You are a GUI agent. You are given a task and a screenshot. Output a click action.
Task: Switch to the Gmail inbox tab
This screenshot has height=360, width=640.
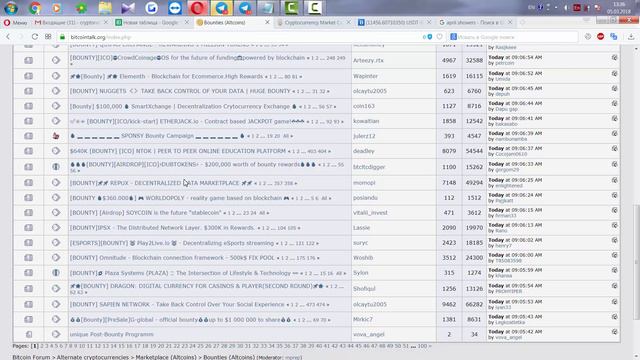tap(71, 22)
